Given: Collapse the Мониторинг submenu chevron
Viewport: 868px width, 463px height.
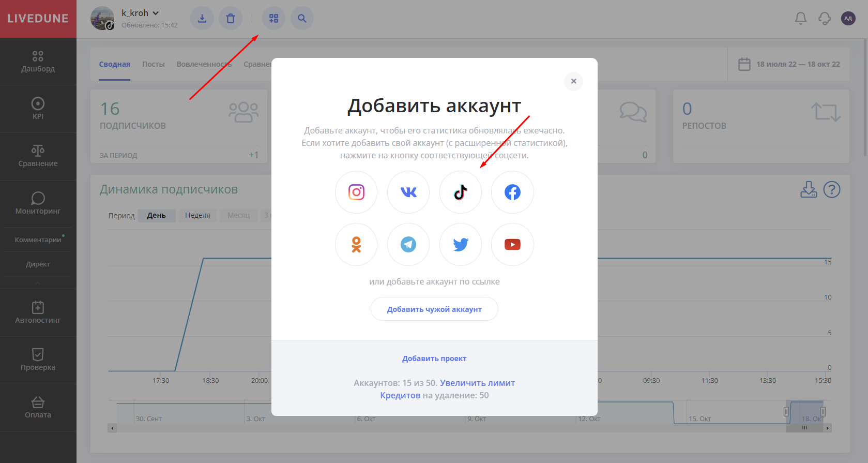Looking at the screenshot, I should point(38,283).
